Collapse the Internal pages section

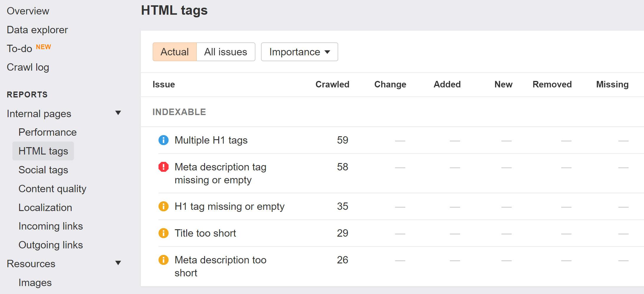[x=118, y=113]
